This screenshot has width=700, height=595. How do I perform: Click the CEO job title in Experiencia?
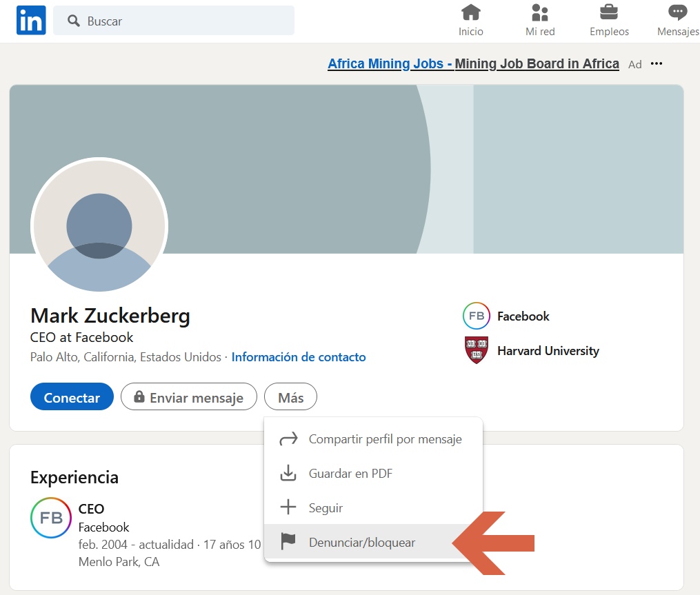point(91,509)
